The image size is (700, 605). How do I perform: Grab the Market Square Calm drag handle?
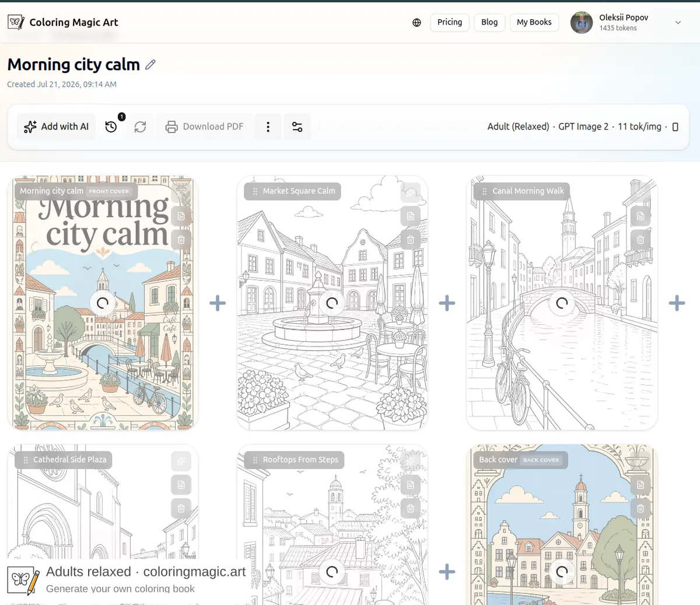pos(255,191)
